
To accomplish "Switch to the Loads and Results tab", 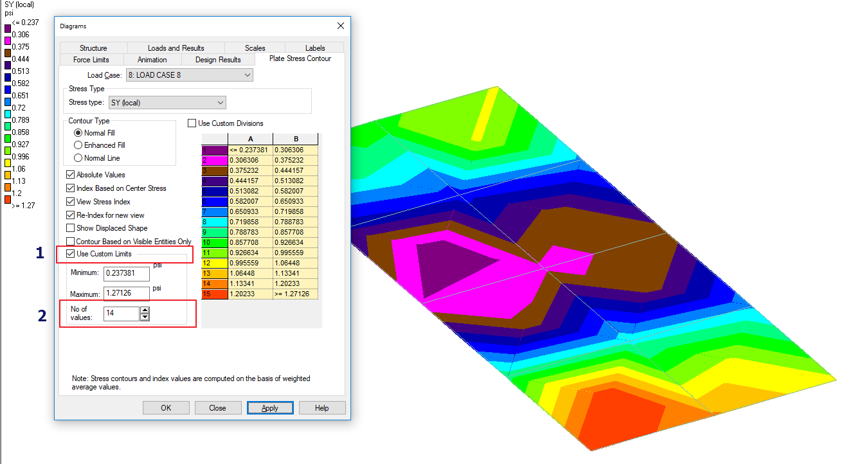I will pos(176,48).
